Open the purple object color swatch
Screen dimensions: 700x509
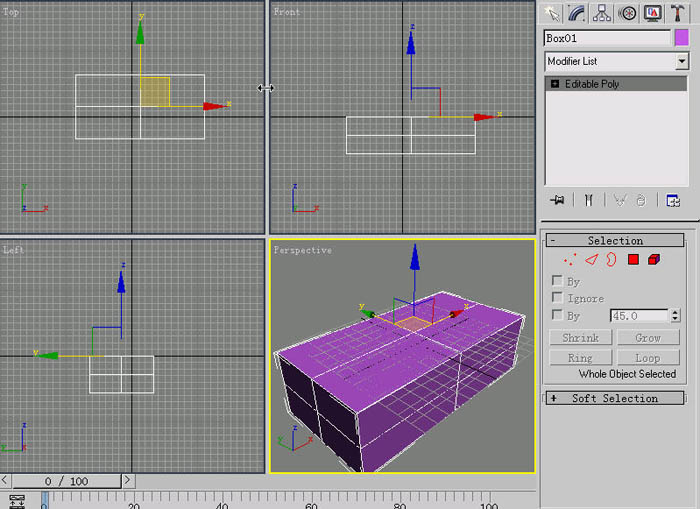tap(682, 38)
